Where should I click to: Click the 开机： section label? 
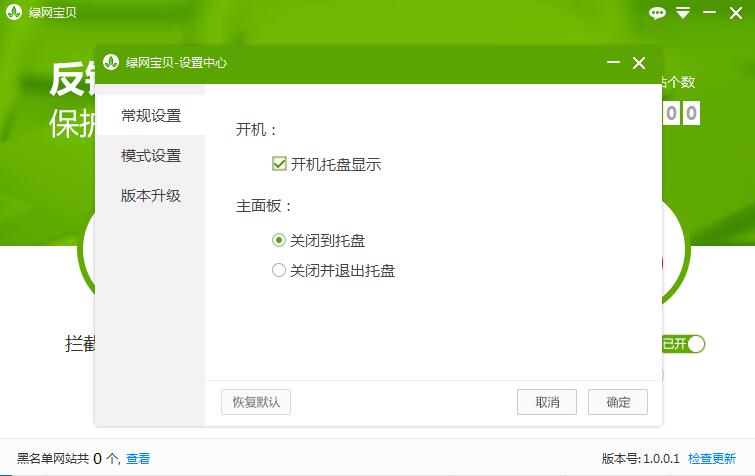pyautogui.click(x=257, y=129)
